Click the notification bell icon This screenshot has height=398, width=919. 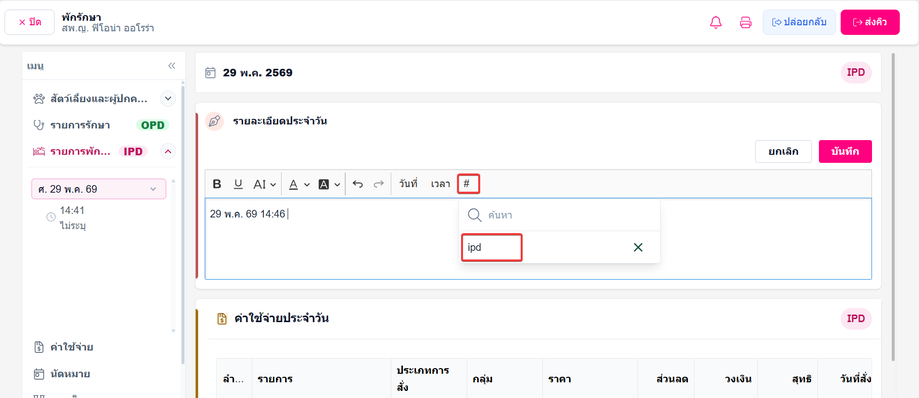tap(716, 23)
